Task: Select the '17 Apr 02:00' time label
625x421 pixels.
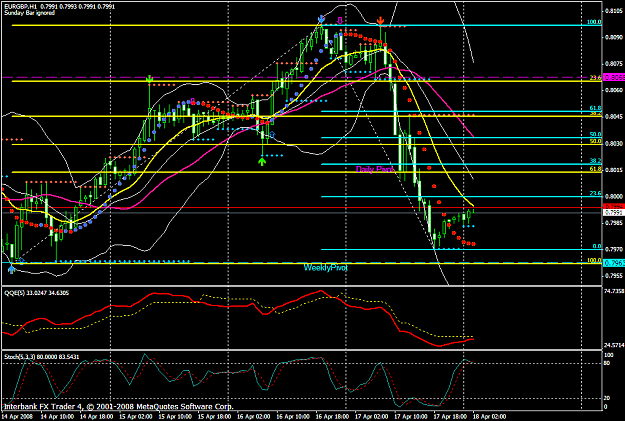Action: click(371, 417)
